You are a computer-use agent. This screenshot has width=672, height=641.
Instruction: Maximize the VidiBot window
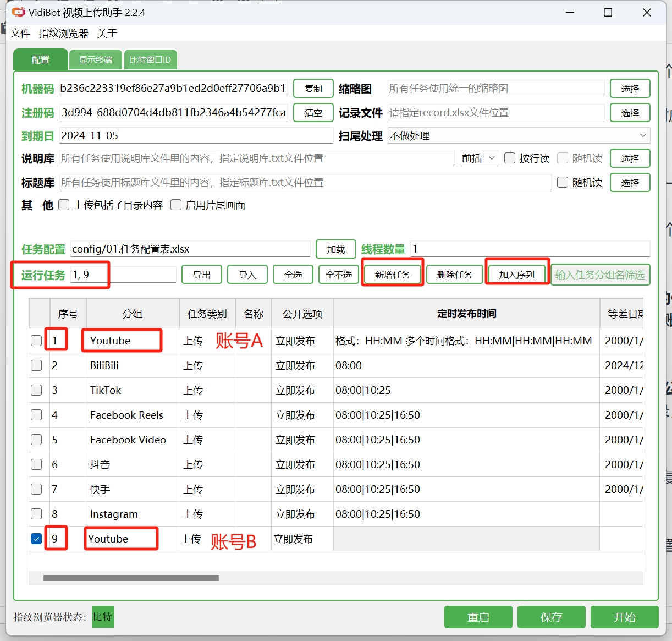point(608,12)
